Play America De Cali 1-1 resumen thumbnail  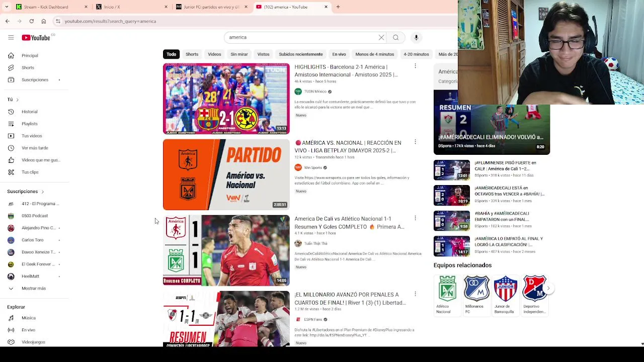click(x=226, y=250)
